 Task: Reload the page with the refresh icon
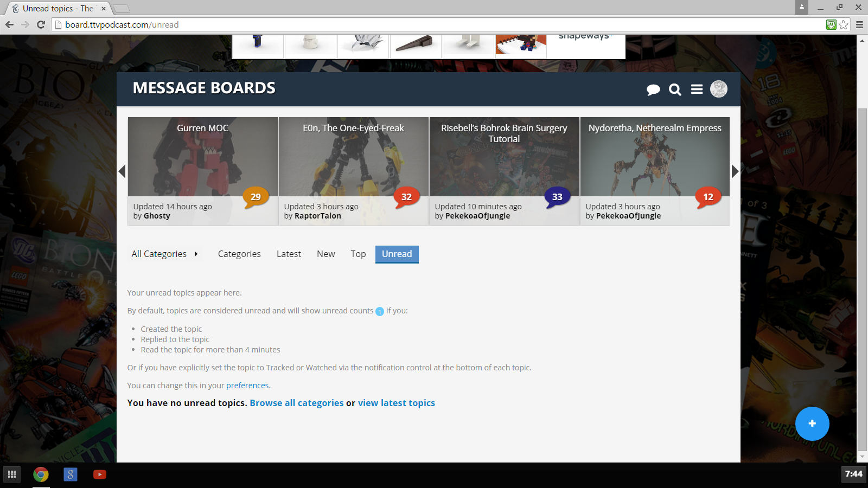(41, 24)
